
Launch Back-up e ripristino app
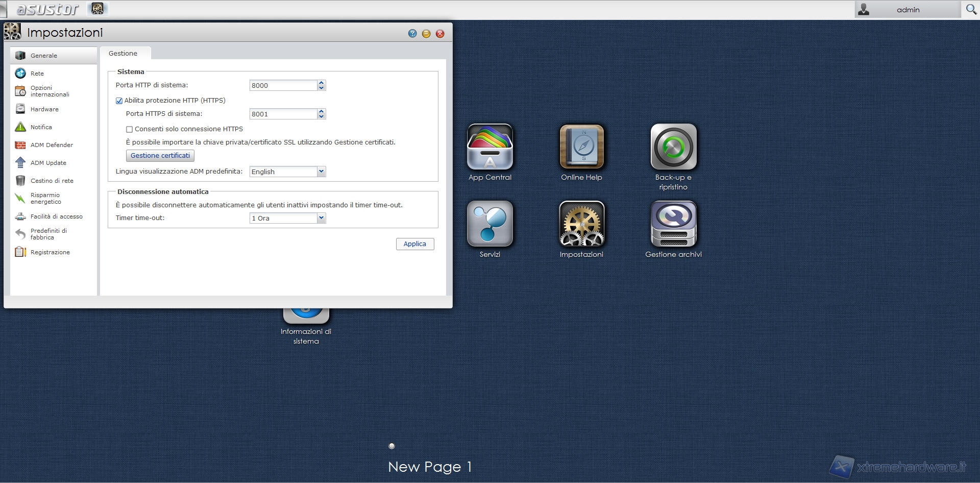[x=673, y=148]
